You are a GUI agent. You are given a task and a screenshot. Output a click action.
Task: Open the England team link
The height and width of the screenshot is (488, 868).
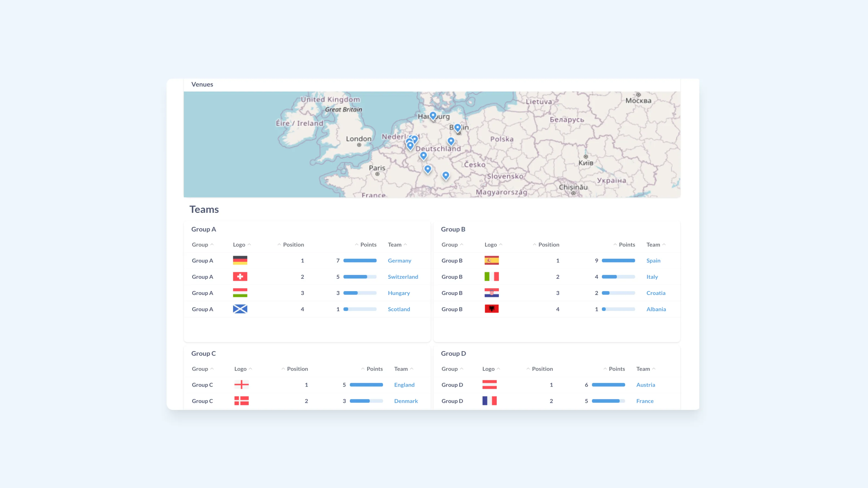tap(404, 385)
